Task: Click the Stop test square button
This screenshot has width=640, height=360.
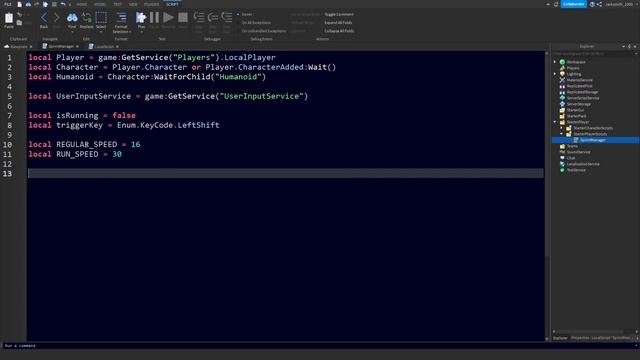Action: pyautogui.click(x=183, y=17)
